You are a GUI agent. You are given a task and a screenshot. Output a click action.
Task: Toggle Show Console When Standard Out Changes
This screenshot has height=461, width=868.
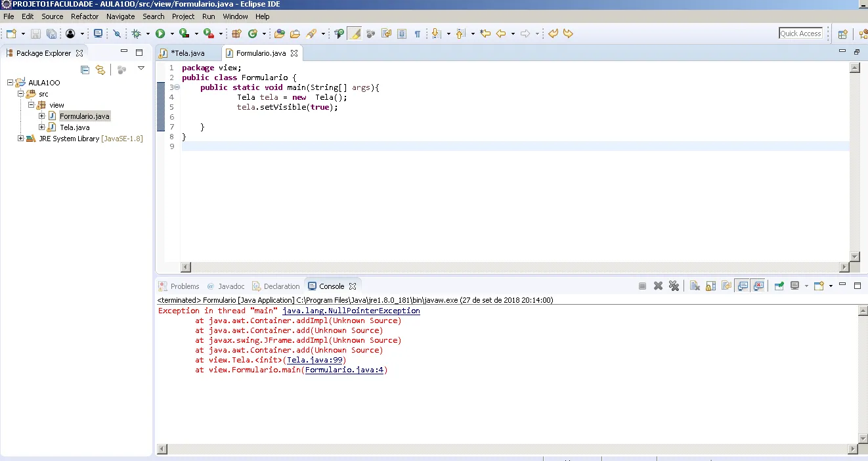[743, 286]
